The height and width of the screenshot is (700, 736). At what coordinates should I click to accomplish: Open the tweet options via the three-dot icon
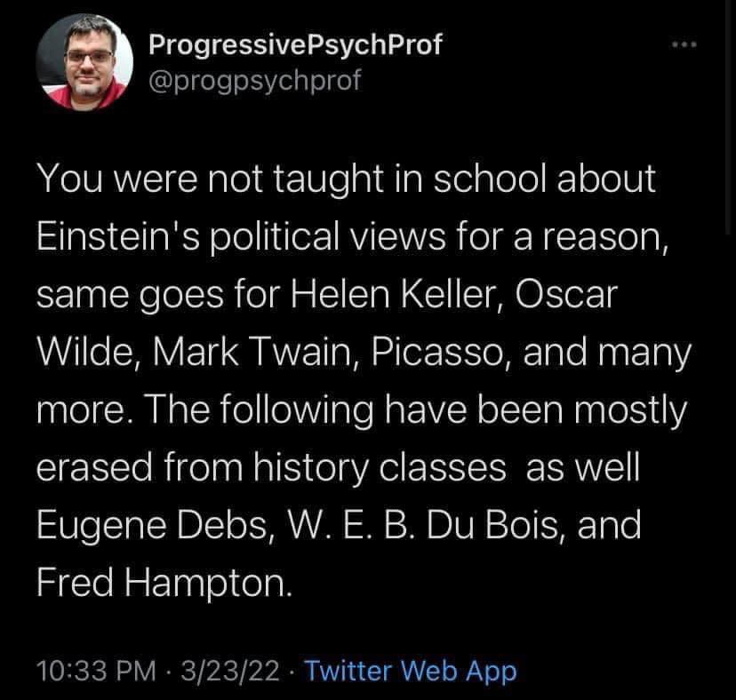684,43
